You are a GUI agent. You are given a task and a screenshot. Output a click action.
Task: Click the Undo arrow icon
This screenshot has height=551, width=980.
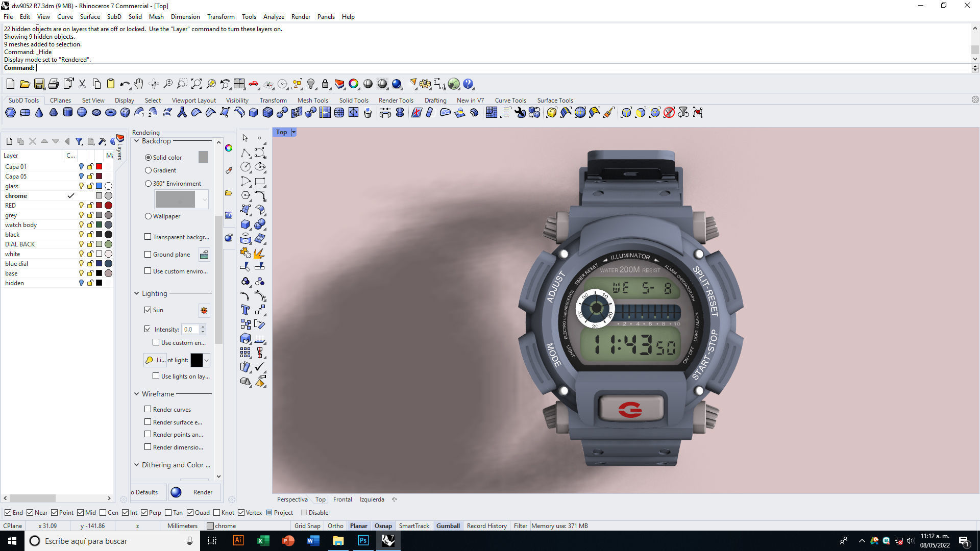[125, 84]
